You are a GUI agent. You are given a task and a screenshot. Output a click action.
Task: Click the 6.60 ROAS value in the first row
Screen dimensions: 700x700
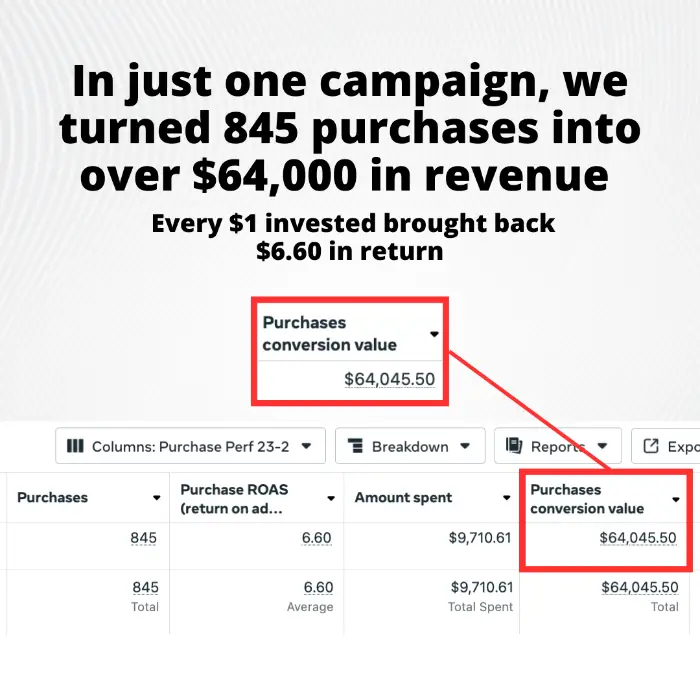coord(317,538)
